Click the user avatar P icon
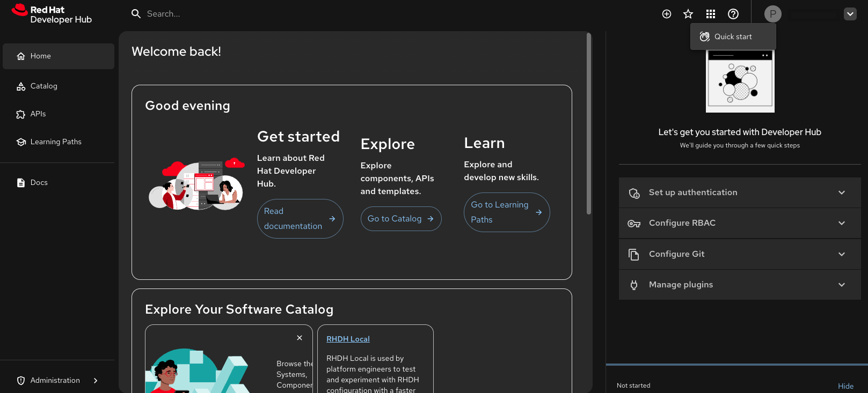Screen dimensions: 868x393 (x=772, y=14)
